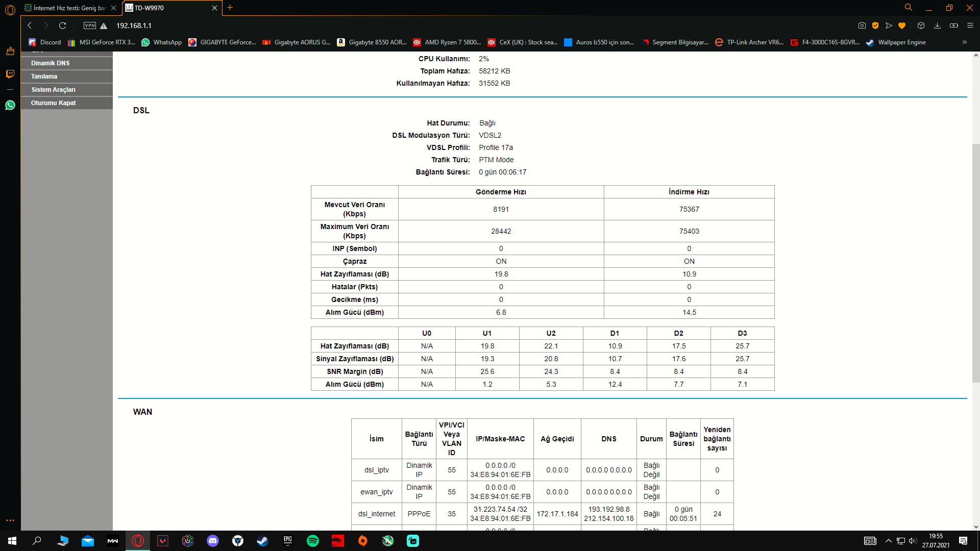
Task: Click the Oturumu Kapat link
Action: coord(53,103)
